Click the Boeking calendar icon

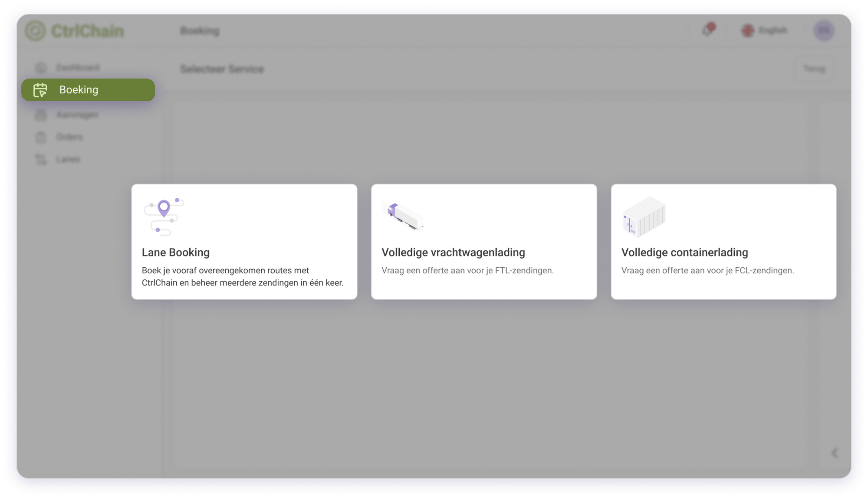pos(40,90)
